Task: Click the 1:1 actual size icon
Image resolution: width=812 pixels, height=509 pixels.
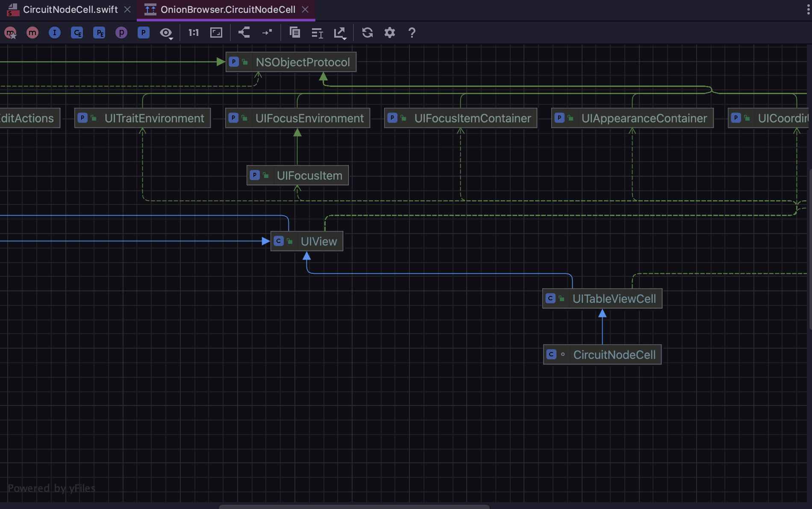Action: tap(194, 33)
